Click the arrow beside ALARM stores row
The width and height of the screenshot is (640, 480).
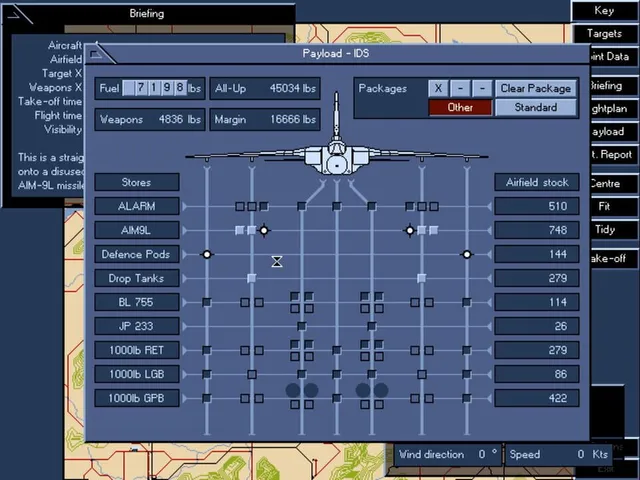tap(184, 207)
